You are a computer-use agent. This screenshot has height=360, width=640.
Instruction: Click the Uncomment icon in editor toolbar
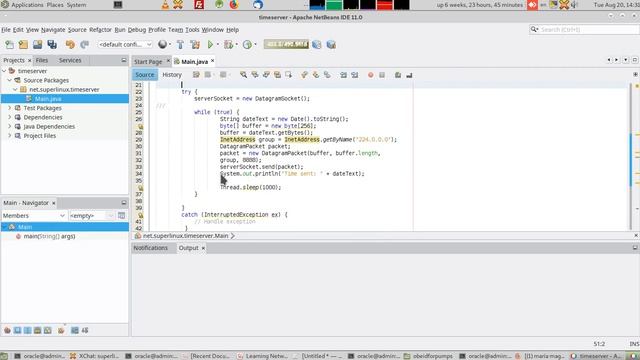pyautogui.click(x=409, y=75)
